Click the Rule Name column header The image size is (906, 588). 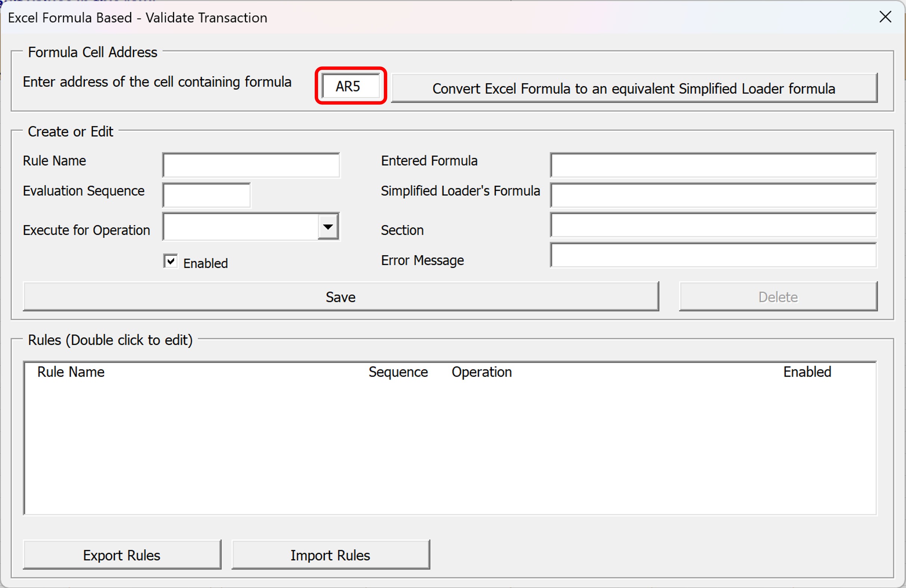[71, 372]
